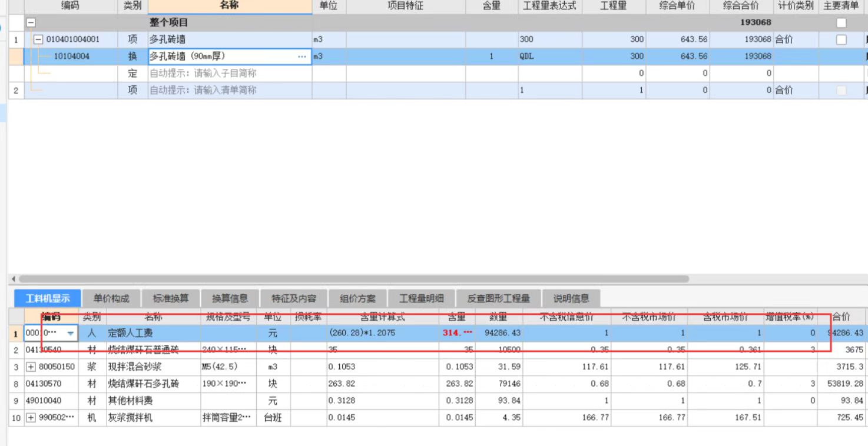Click the 工程量表达式 column header
The height and width of the screenshot is (446, 868).
point(549,6)
